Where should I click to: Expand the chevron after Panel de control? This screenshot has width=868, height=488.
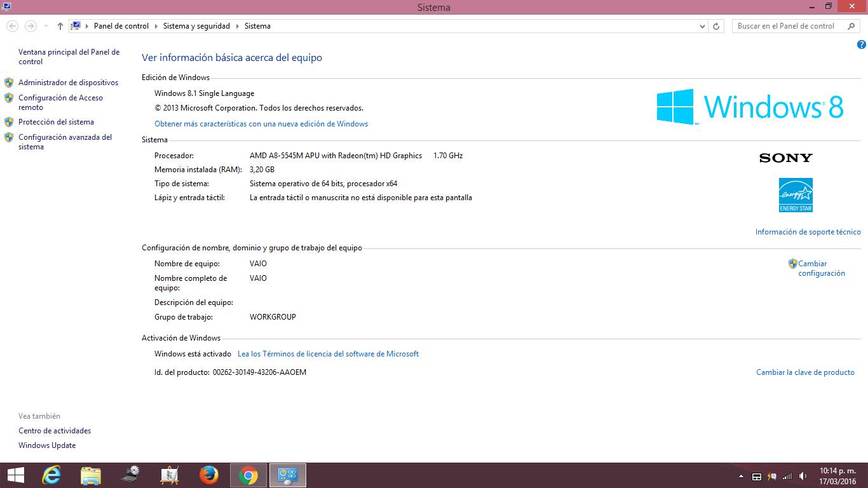click(x=156, y=26)
